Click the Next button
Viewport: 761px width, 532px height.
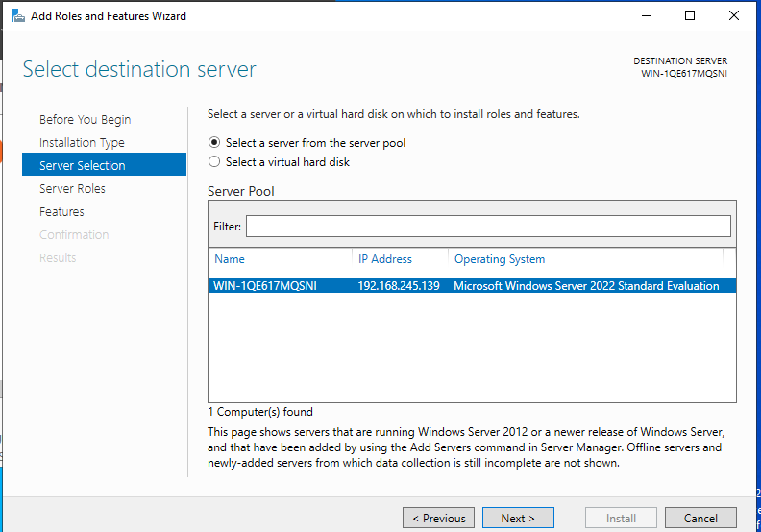point(518,518)
